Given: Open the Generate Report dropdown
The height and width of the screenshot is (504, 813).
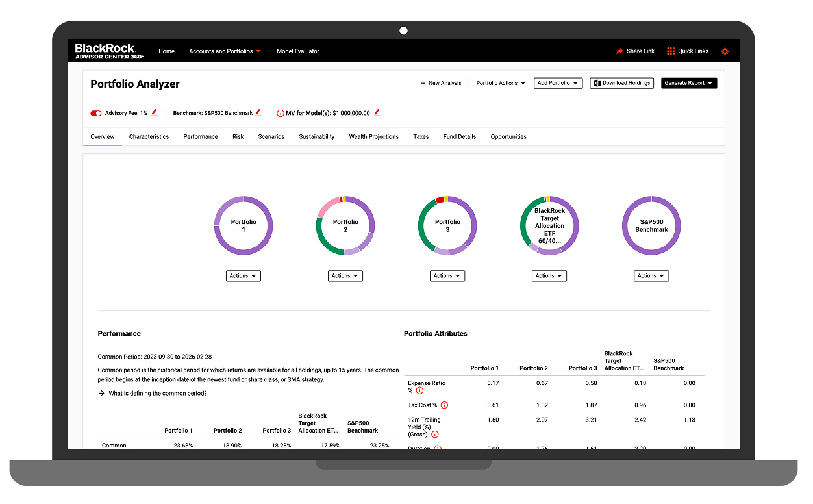Looking at the screenshot, I should coord(689,83).
